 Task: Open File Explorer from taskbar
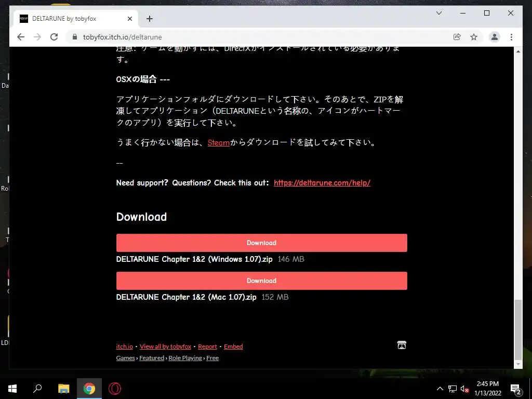pyautogui.click(x=63, y=389)
